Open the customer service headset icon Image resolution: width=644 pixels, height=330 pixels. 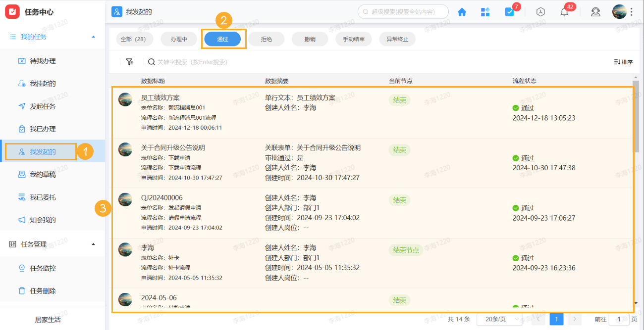tap(595, 12)
